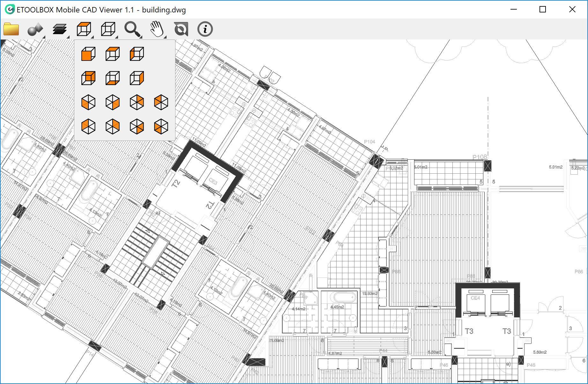This screenshot has width=588, height=384.
Task: Select the top face cube view
Action: point(113,54)
